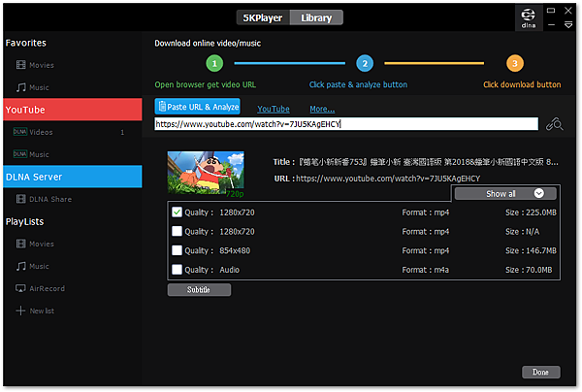582x392 pixels.
Task: Click the video URL text under Title
Action: [x=388, y=179]
